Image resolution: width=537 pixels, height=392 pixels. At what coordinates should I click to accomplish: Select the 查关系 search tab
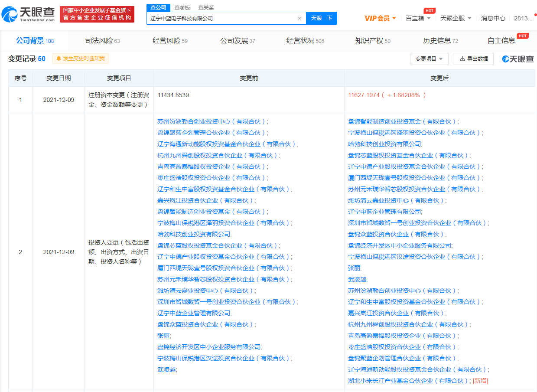206,8
